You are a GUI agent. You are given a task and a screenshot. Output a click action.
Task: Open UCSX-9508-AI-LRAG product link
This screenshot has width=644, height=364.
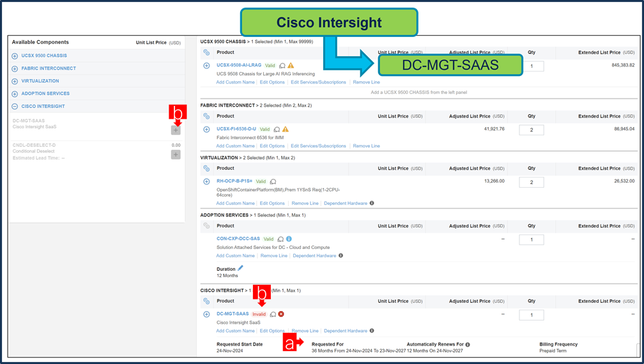click(x=239, y=65)
